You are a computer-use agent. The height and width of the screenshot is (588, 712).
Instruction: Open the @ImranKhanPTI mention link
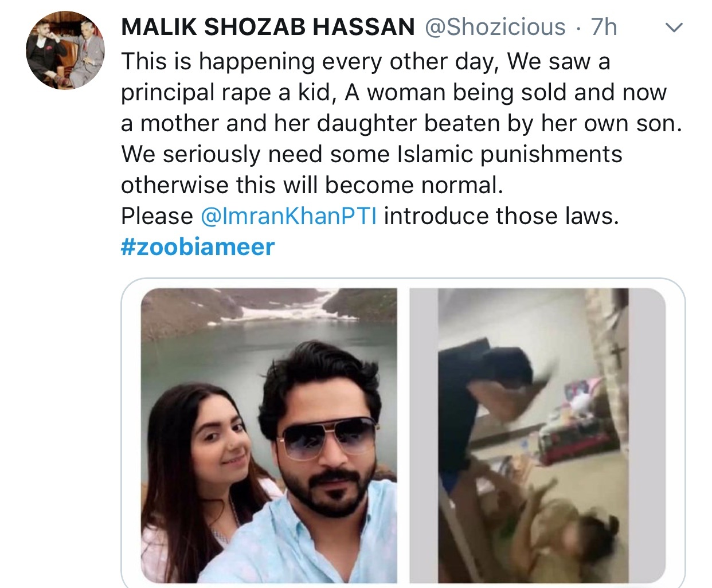click(x=288, y=216)
